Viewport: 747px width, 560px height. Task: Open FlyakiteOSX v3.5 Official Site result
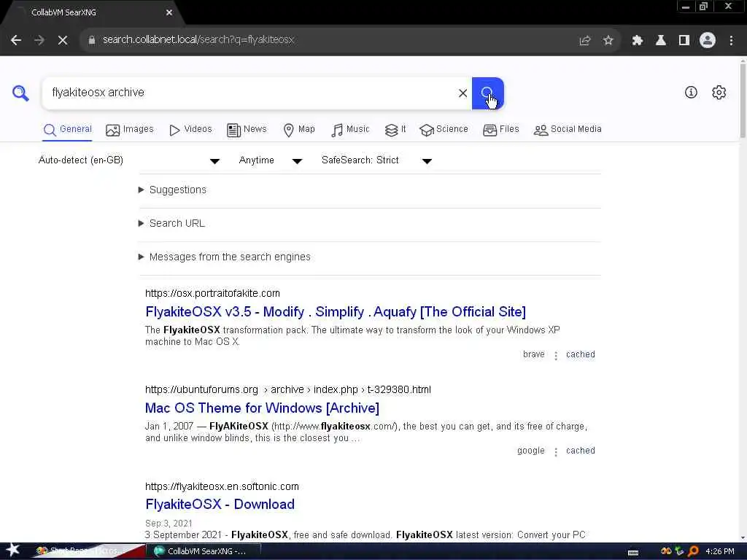click(x=336, y=312)
